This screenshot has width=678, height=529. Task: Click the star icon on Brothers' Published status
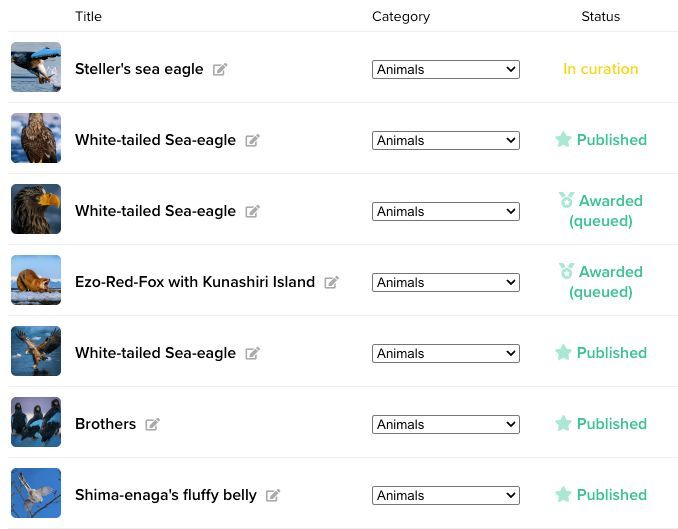tap(563, 423)
